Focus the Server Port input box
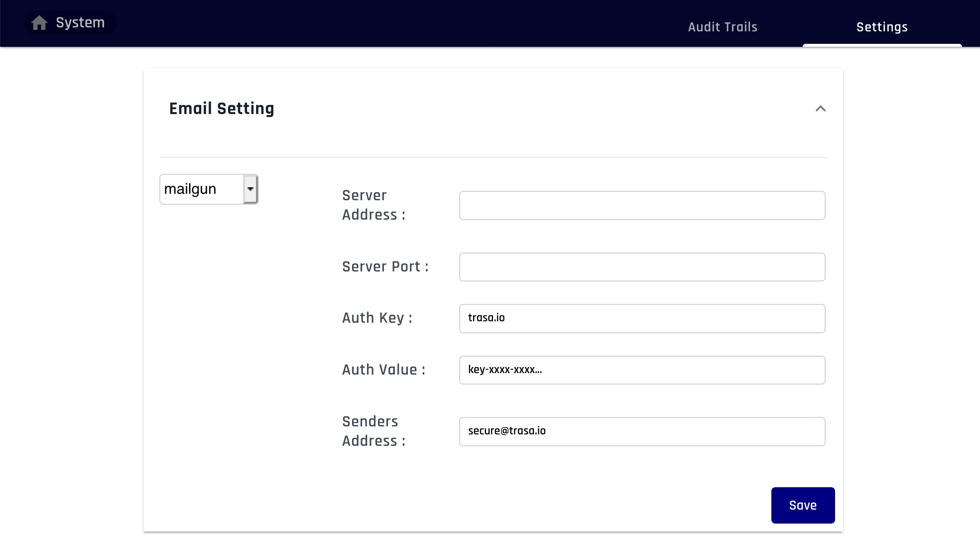980x545 pixels. [x=642, y=267]
